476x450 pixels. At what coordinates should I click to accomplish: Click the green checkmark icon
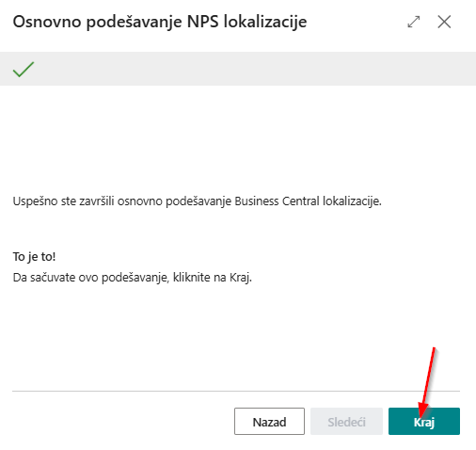click(24, 70)
